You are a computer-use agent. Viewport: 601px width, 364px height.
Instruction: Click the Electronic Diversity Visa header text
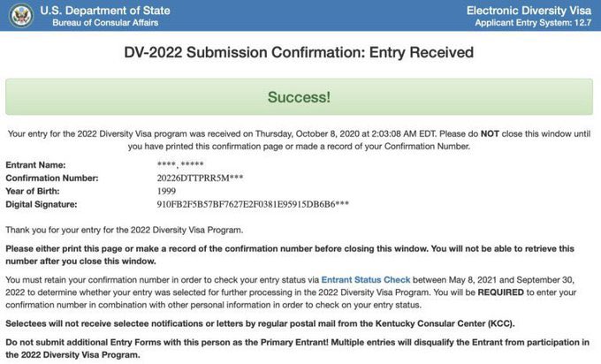(528, 10)
